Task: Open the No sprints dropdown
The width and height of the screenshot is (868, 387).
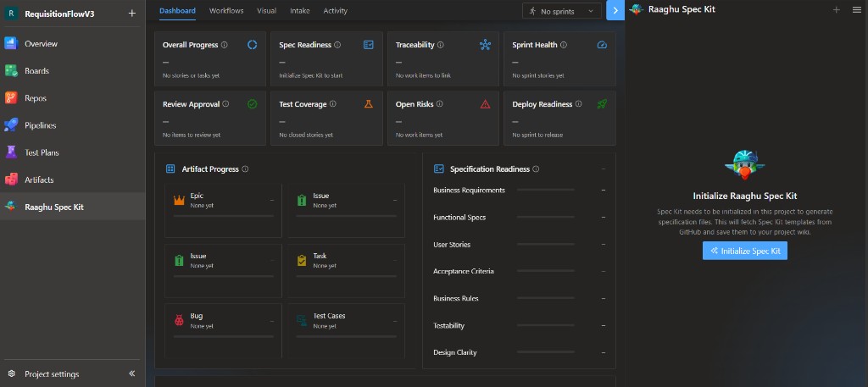Action: coord(562,11)
